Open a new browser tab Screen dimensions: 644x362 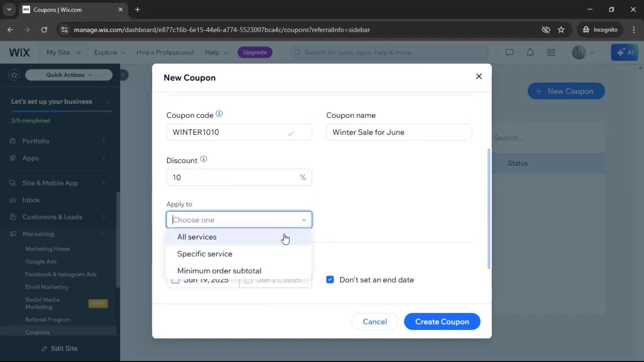[x=138, y=10]
